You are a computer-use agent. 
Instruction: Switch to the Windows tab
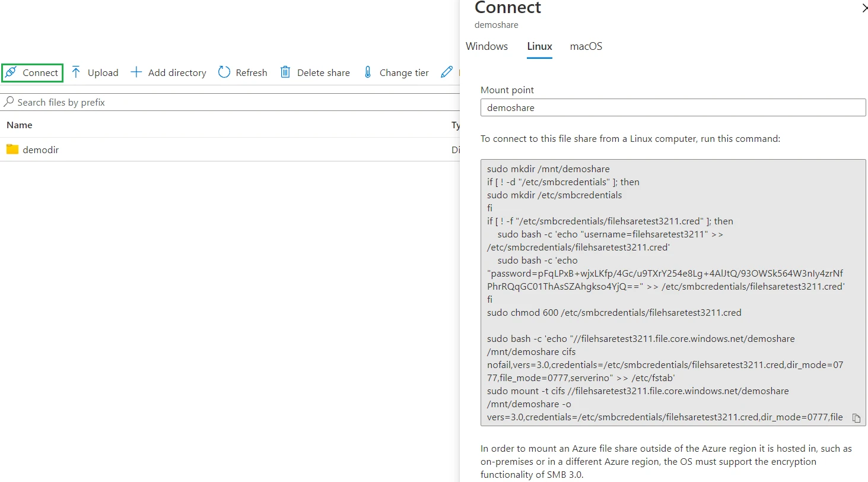click(x=487, y=46)
